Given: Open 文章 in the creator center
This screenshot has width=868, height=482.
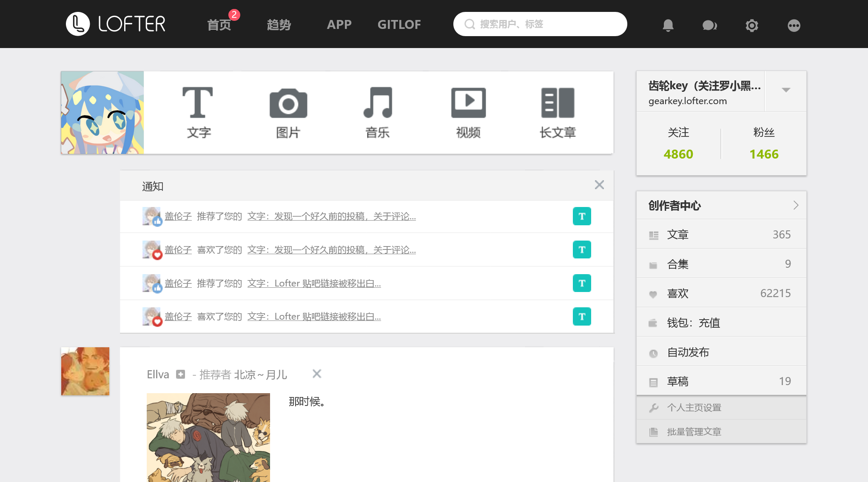Looking at the screenshot, I should [678, 234].
